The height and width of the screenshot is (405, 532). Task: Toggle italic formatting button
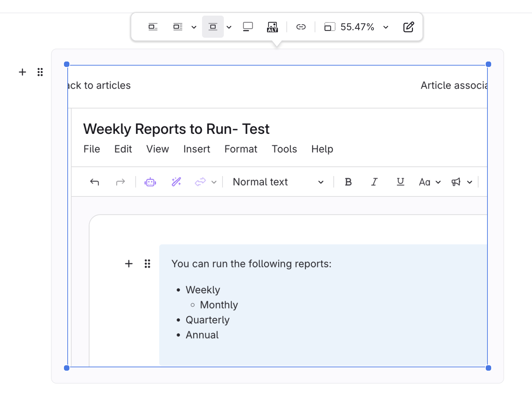tap(374, 182)
